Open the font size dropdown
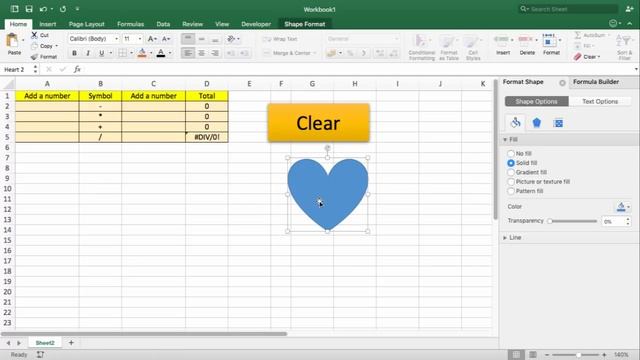 (x=140, y=39)
